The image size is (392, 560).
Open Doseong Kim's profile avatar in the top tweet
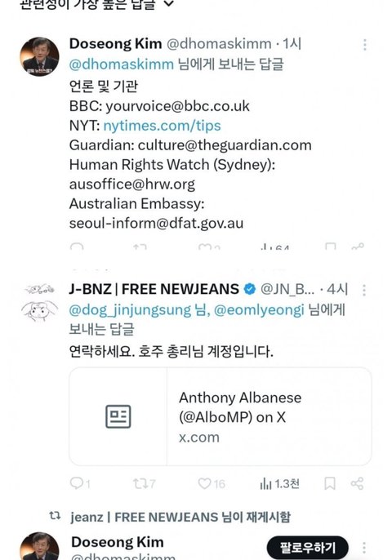(x=39, y=56)
